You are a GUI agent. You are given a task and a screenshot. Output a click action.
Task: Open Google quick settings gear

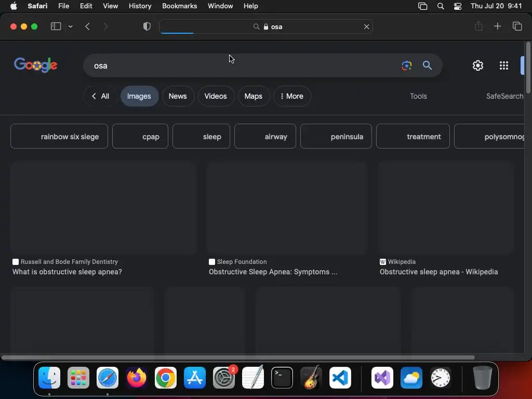point(478,65)
